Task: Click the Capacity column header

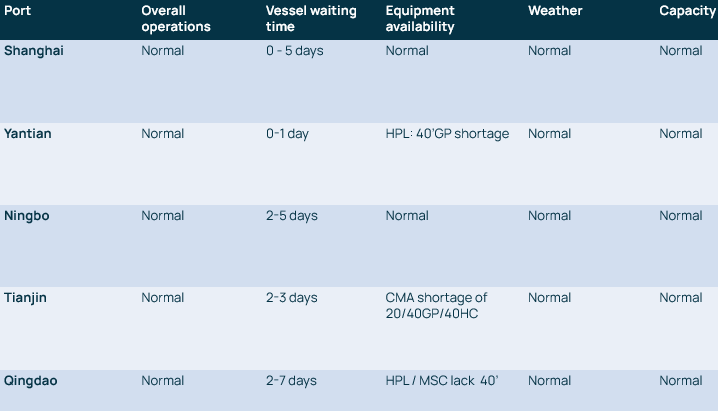Action: (x=687, y=11)
